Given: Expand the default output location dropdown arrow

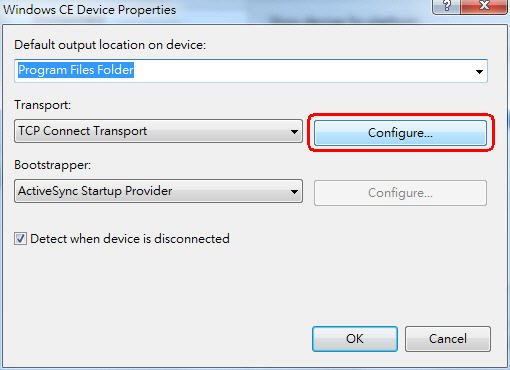Looking at the screenshot, I should point(479,71).
